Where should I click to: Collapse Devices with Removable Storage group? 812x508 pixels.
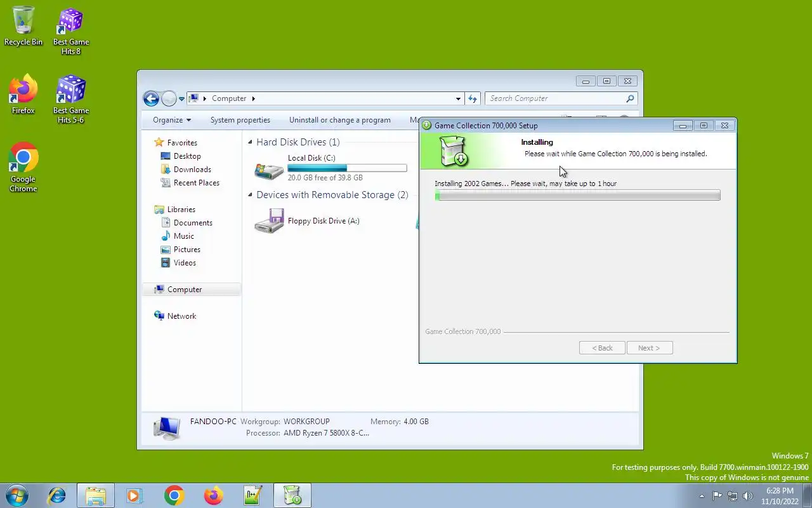pyautogui.click(x=250, y=195)
